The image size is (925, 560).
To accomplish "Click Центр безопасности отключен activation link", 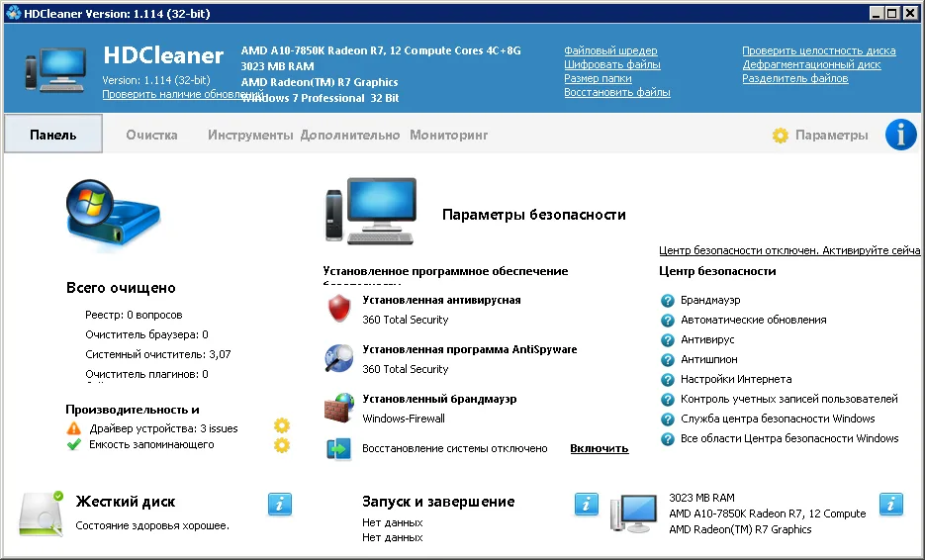I will [x=789, y=250].
